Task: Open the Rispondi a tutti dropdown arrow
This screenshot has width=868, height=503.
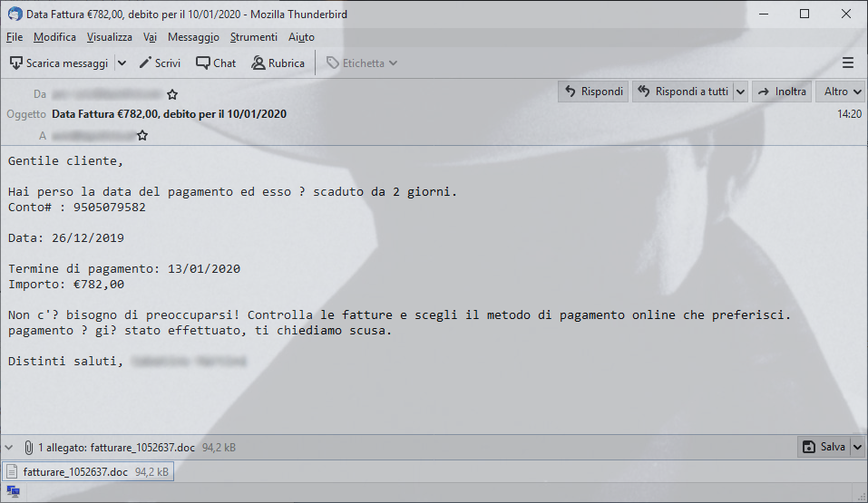Action: (x=741, y=92)
